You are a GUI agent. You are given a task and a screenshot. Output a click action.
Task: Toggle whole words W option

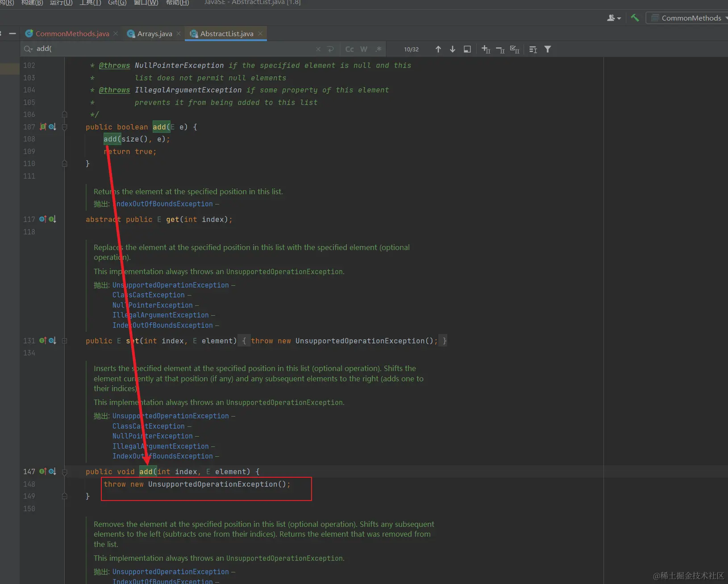pyautogui.click(x=364, y=49)
